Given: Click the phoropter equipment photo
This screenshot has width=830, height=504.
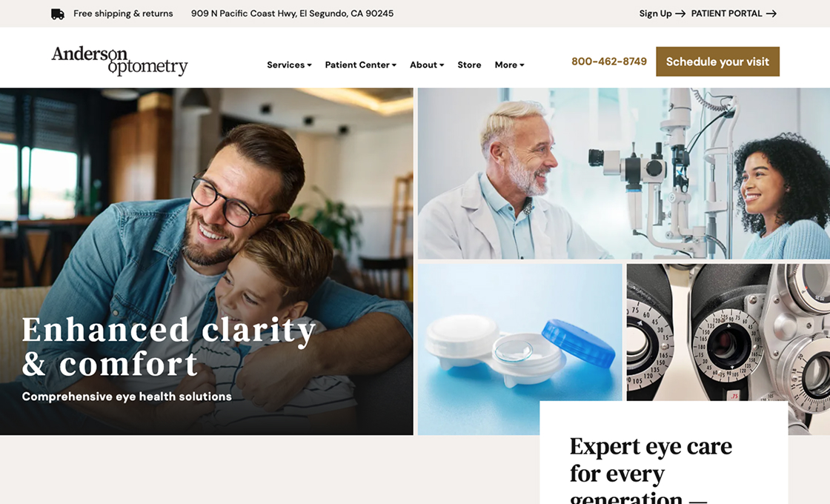Looking at the screenshot, I should tap(728, 333).
